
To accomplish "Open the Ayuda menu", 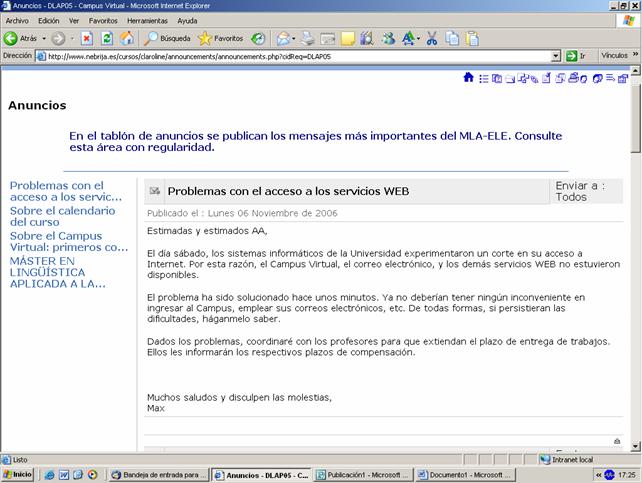I will pos(187,20).
